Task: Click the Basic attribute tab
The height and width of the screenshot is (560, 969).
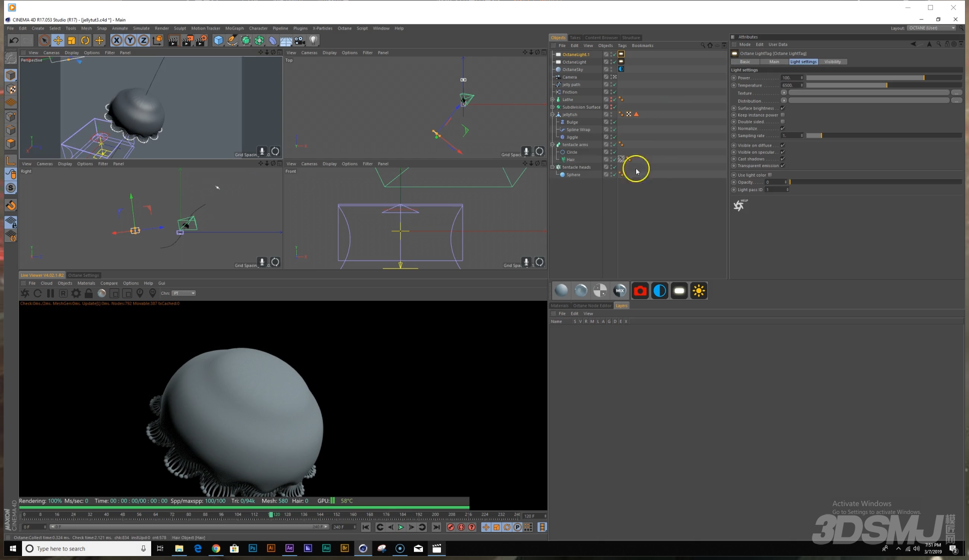Action: (x=745, y=62)
